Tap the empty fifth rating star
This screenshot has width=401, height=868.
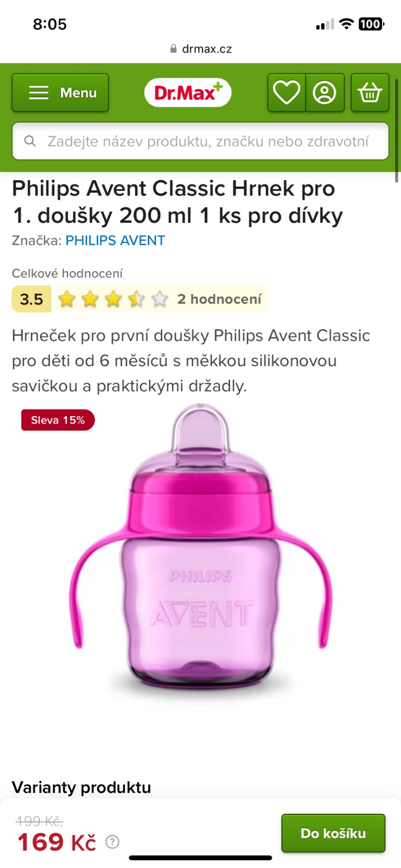pos(160,299)
